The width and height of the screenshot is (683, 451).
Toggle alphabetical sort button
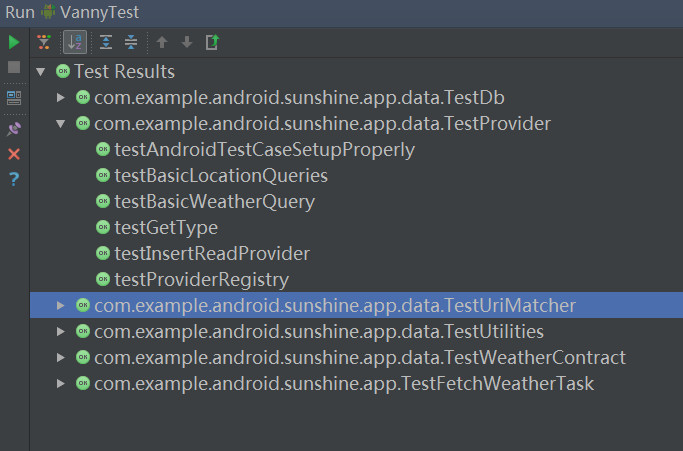(x=75, y=42)
